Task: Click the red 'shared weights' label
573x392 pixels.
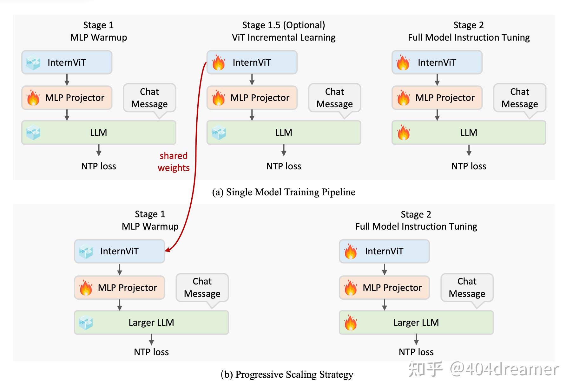Action: click(x=174, y=162)
